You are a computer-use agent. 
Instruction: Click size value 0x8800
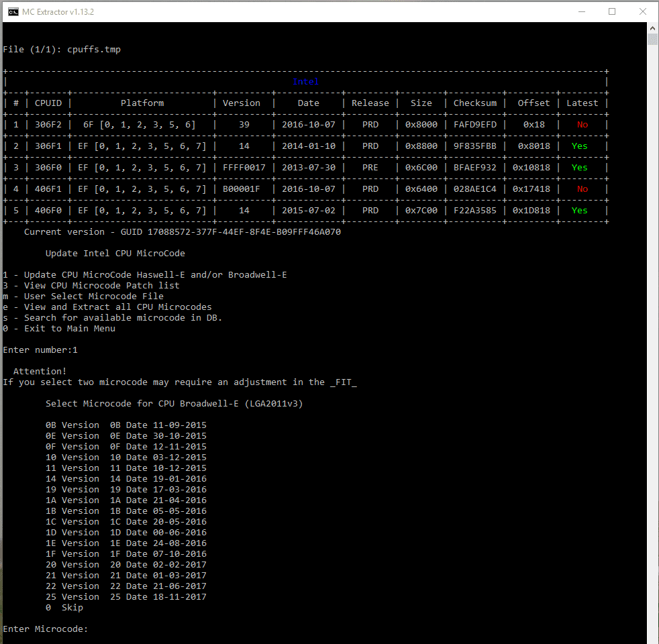coord(421,146)
